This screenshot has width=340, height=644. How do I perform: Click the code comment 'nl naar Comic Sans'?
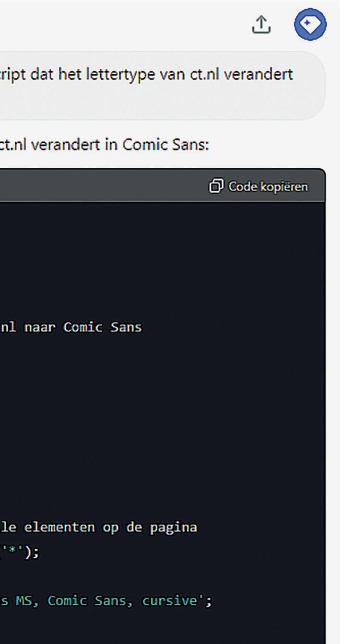point(70,329)
